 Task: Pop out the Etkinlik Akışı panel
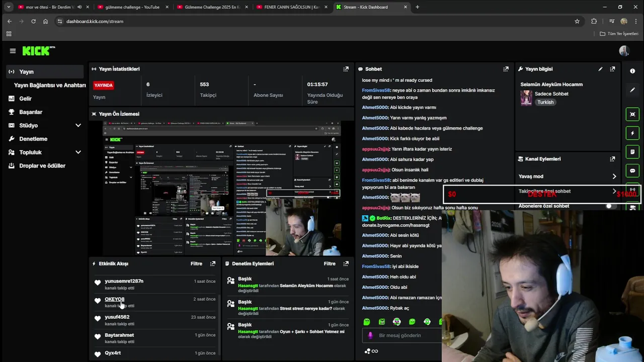pos(213,263)
